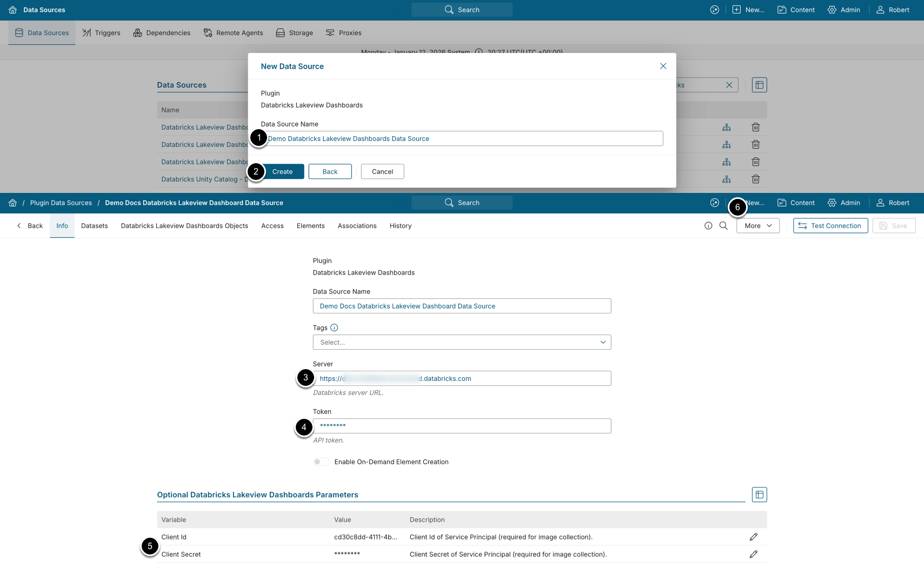The width and height of the screenshot is (924, 568).
Task: Switch to the Dependencies tab
Action: click(x=162, y=33)
